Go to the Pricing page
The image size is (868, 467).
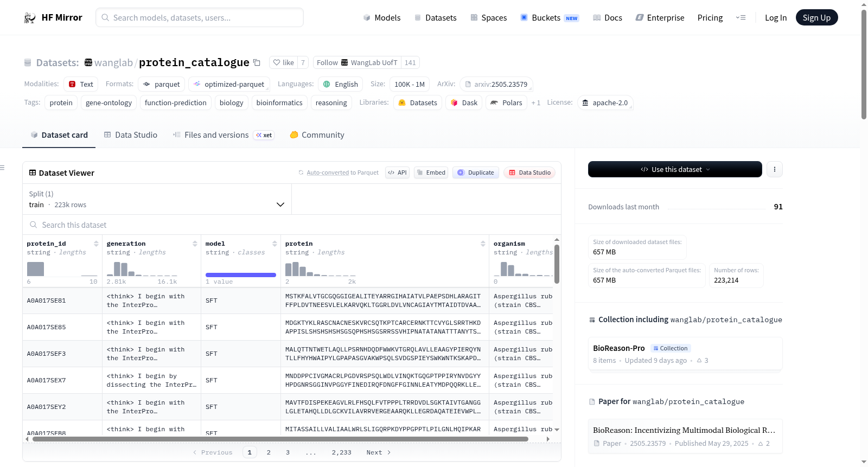pyautogui.click(x=710, y=18)
